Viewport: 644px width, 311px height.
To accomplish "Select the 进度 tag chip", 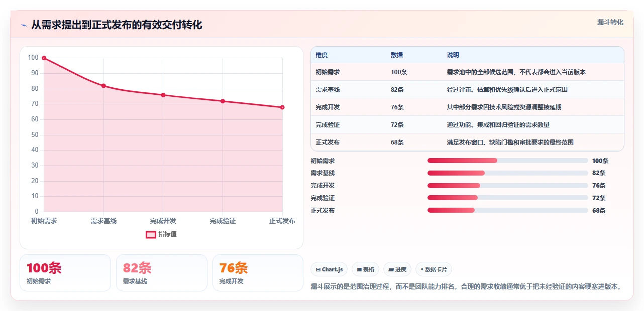I will tap(397, 269).
